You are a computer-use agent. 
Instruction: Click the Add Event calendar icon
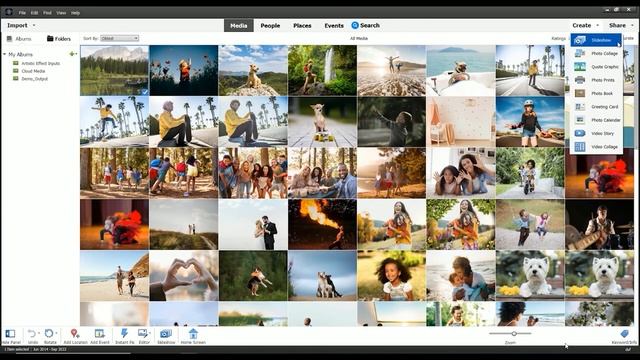coord(99,333)
